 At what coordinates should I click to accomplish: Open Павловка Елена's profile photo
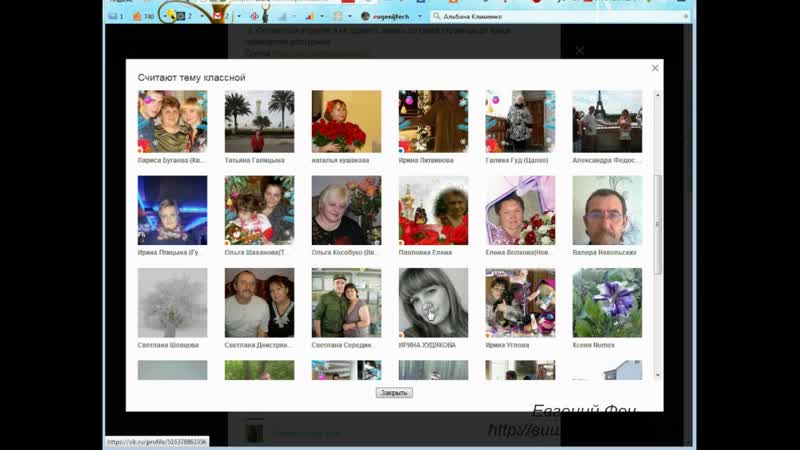point(433,210)
